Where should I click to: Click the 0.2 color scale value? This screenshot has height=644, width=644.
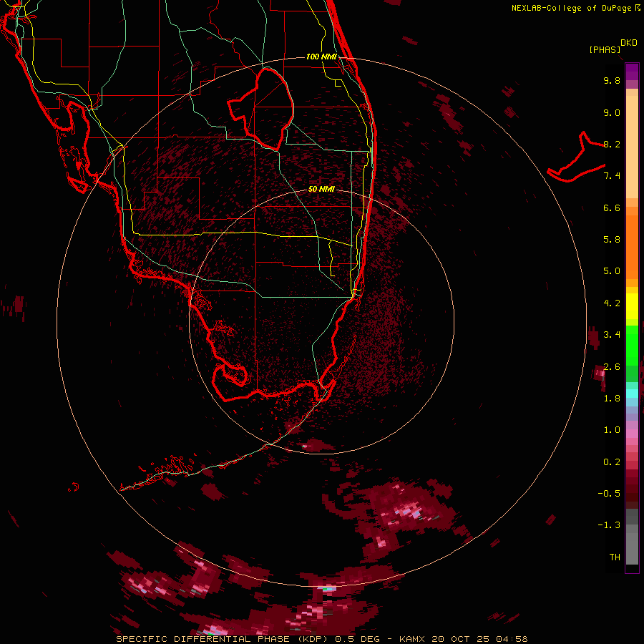[612, 462]
